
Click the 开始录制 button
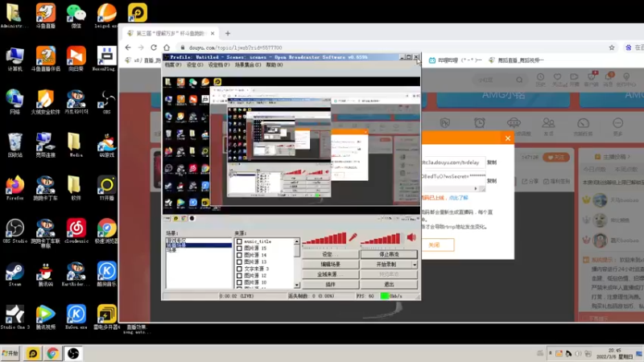pyautogui.click(x=386, y=265)
